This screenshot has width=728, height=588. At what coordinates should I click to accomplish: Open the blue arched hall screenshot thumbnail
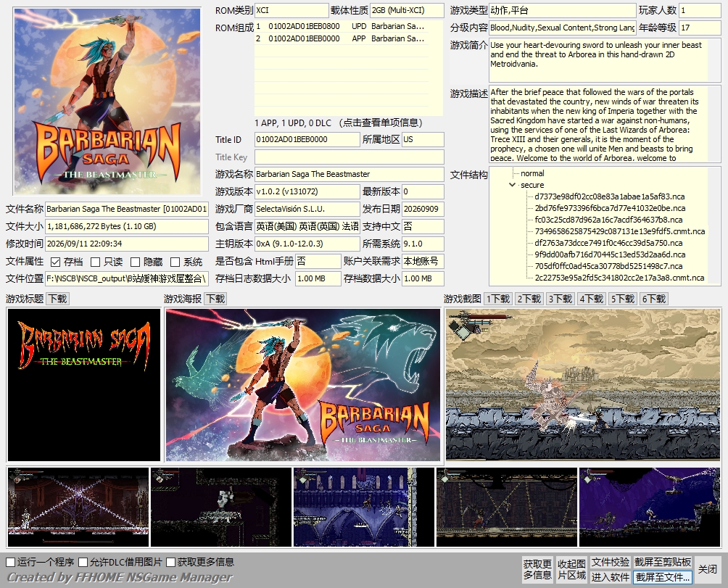click(x=364, y=508)
